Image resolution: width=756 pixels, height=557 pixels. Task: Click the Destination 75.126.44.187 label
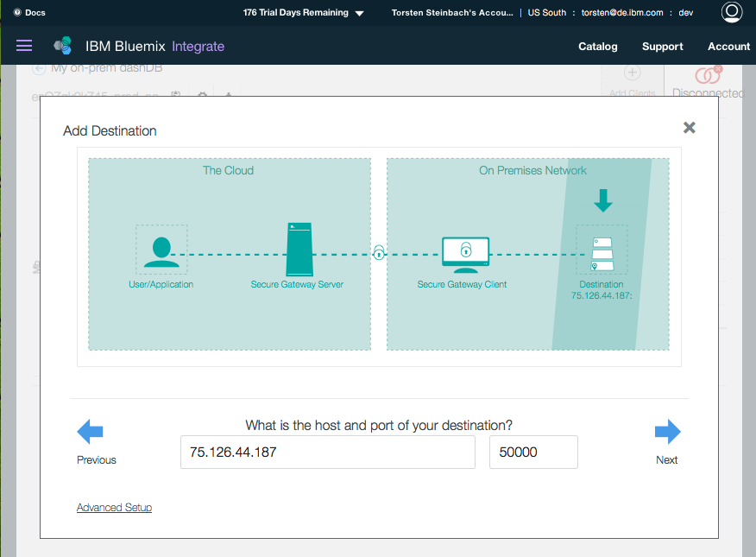coord(602,290)
